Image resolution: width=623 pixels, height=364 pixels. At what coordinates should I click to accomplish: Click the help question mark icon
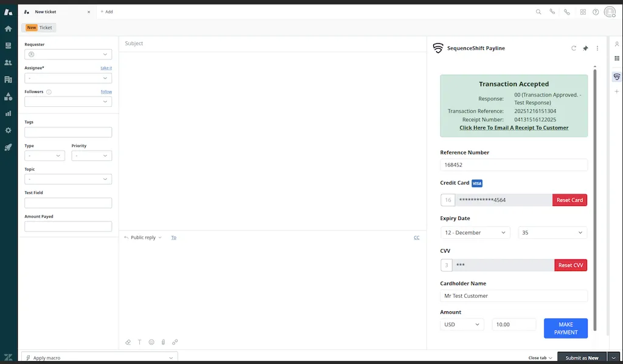596,12
